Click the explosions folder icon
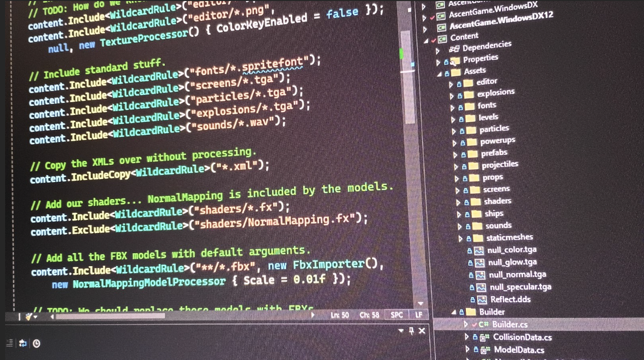 [x=468, y=95]
